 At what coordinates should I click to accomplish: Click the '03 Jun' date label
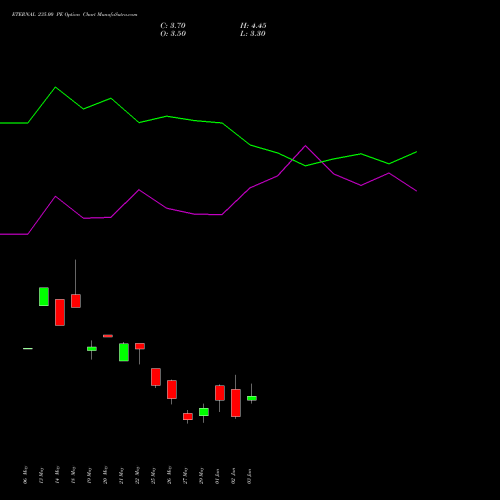coord(250,475)
